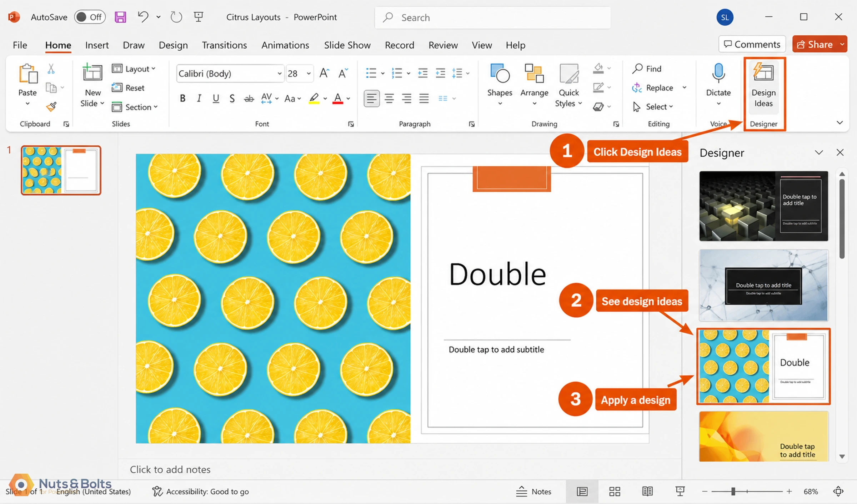Click the red font color button
This screenshot has width=857, height=504.
tap(337, 99)
